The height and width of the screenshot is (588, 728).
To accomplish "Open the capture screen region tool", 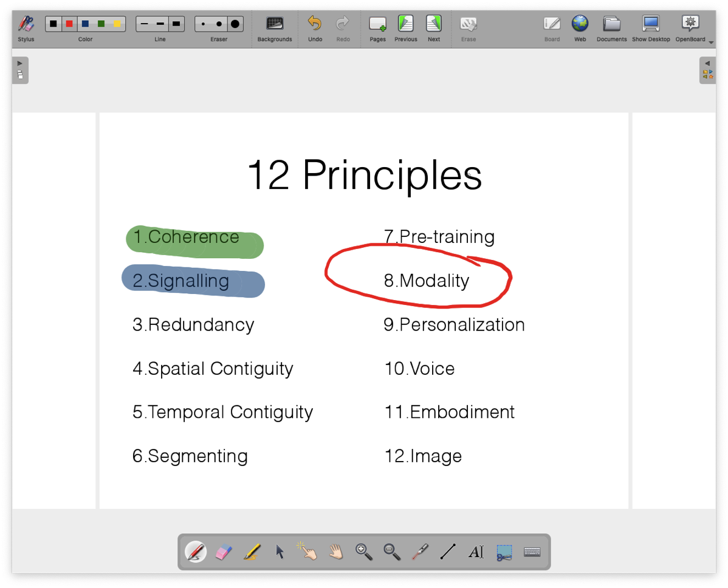I will pyautogui.click(x=504, y=552).
